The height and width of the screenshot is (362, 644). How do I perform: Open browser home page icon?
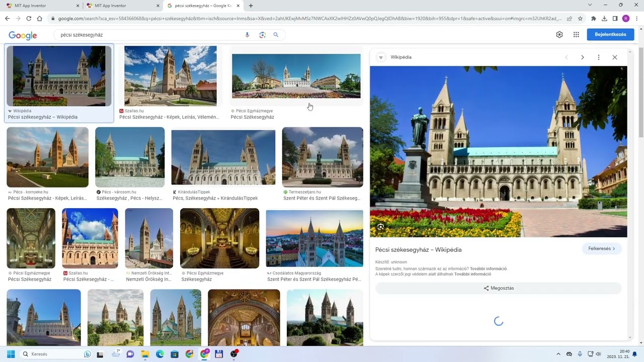click(x=39, y=19)
